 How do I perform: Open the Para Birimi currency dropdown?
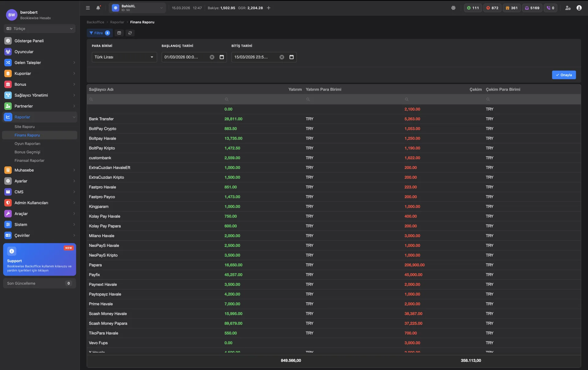(124, 57)
